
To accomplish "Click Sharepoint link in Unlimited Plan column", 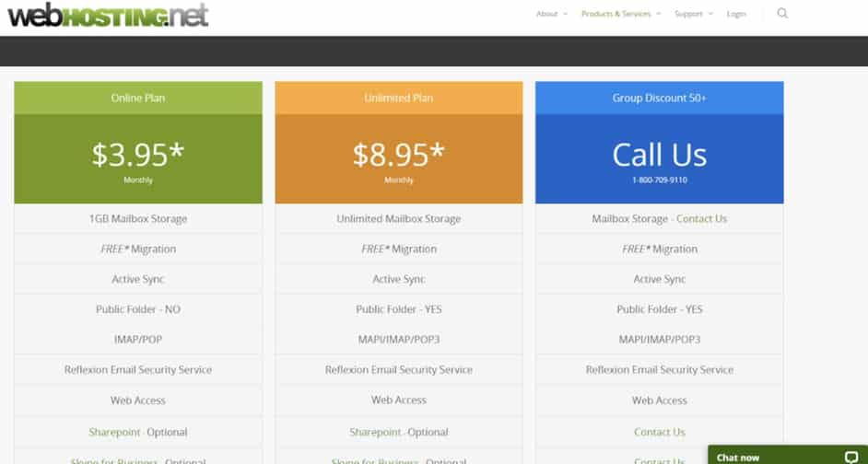I will [x=375, y=432].
